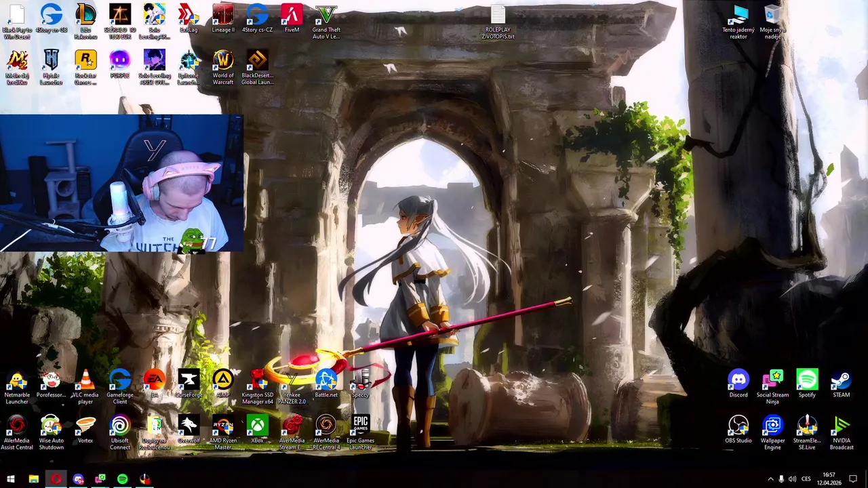Select the Lůžo Rakovinu League icon
This screenshot has width=868, height=488.
click(x=85, y=22)
